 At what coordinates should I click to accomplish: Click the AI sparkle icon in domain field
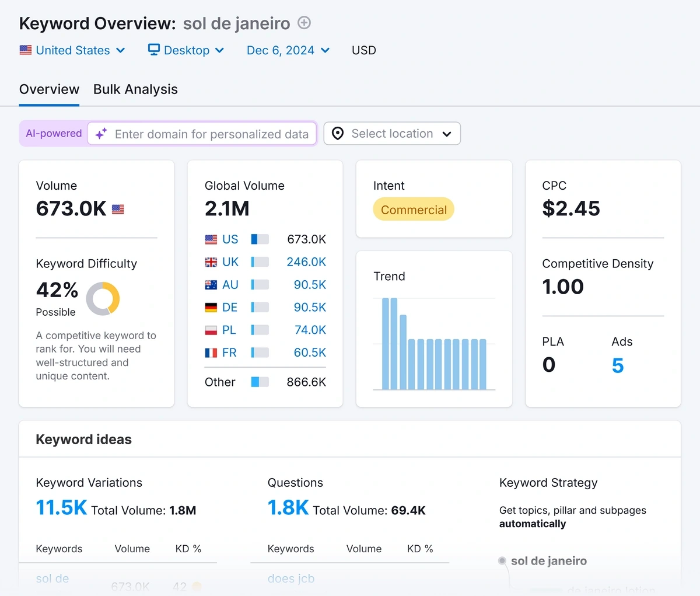click(x=101, y=134)
